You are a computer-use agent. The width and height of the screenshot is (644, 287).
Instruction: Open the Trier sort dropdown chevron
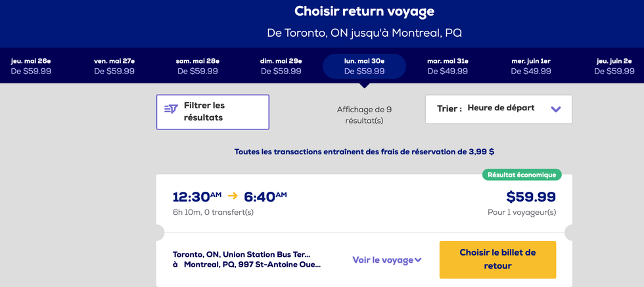556,109
